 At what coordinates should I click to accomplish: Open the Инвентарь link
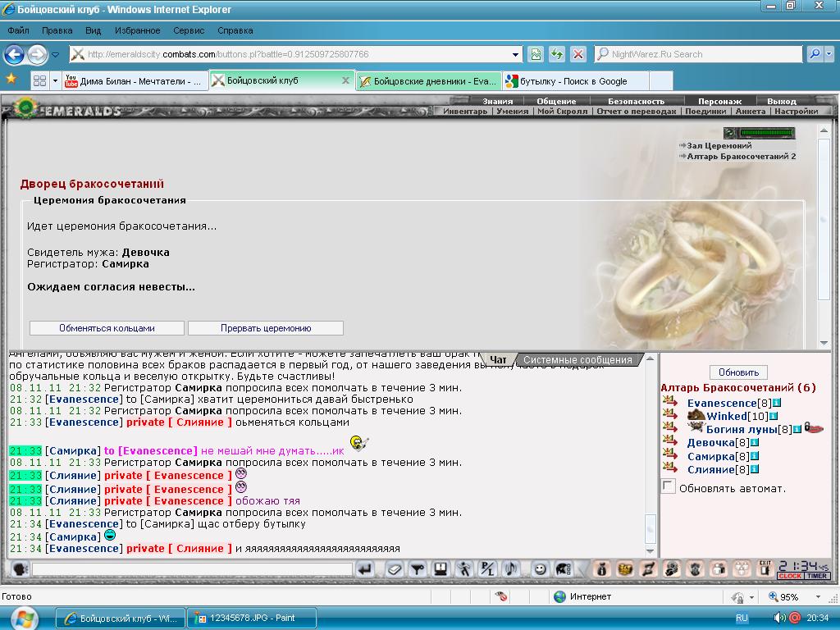pos(465,111)
